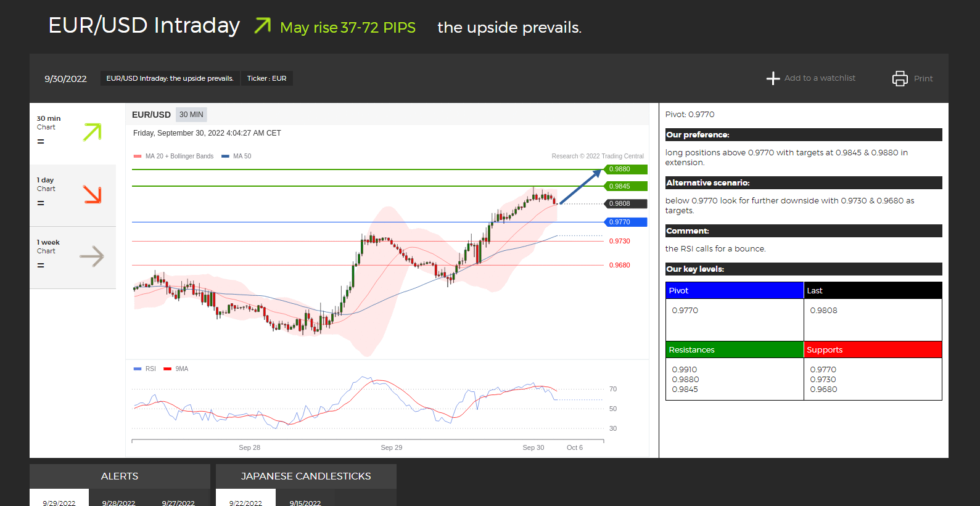Click the 'Ticker : EUR' tag
Image resolution: width=980 pixels, height=506 pixels.
(x=266, y=78)
